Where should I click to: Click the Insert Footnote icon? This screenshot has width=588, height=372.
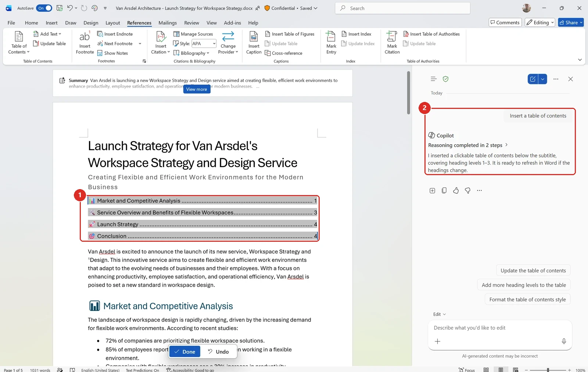click(85, 43)
